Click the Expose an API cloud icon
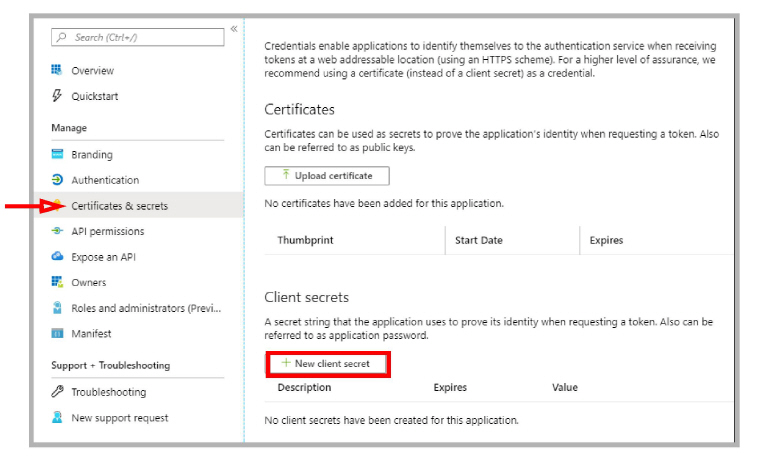The width and height of the screenshot is (768, 461). [57, 256]
